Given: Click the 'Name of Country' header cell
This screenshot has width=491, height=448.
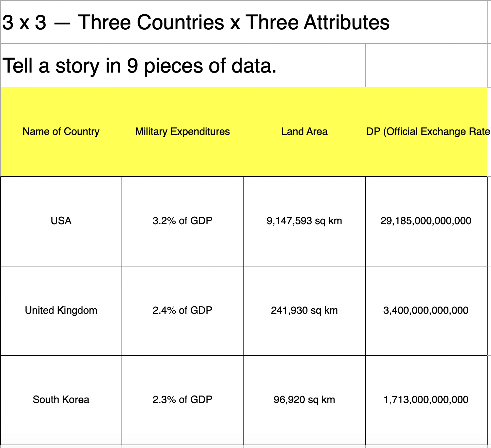Looking at the screenshot, I should click(61, 132).
